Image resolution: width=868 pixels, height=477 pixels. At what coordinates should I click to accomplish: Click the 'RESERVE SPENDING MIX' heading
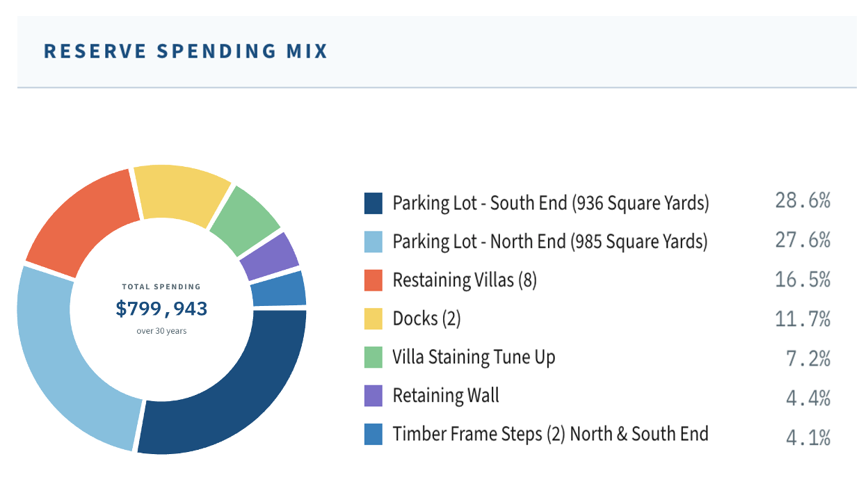pyautogui.click(x=186, y=51)
